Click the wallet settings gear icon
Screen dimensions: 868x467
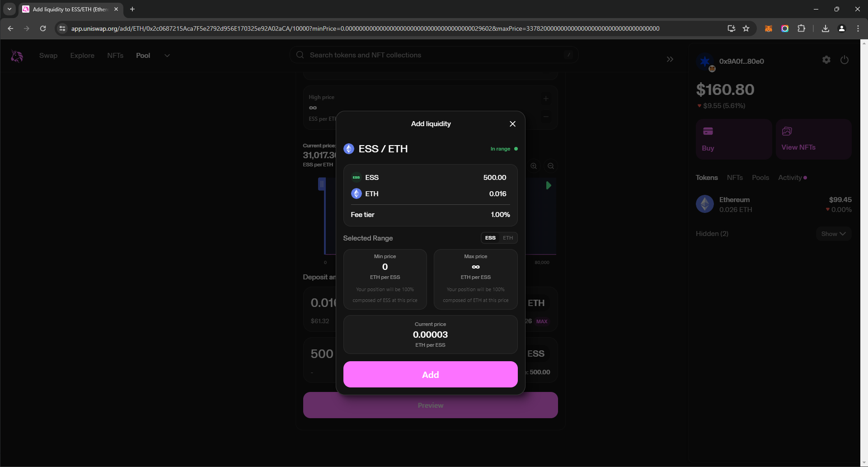pos(826,60)
